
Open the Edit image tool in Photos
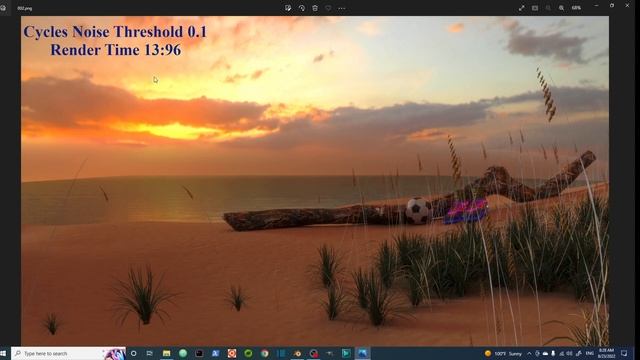(x=288, y=8)
